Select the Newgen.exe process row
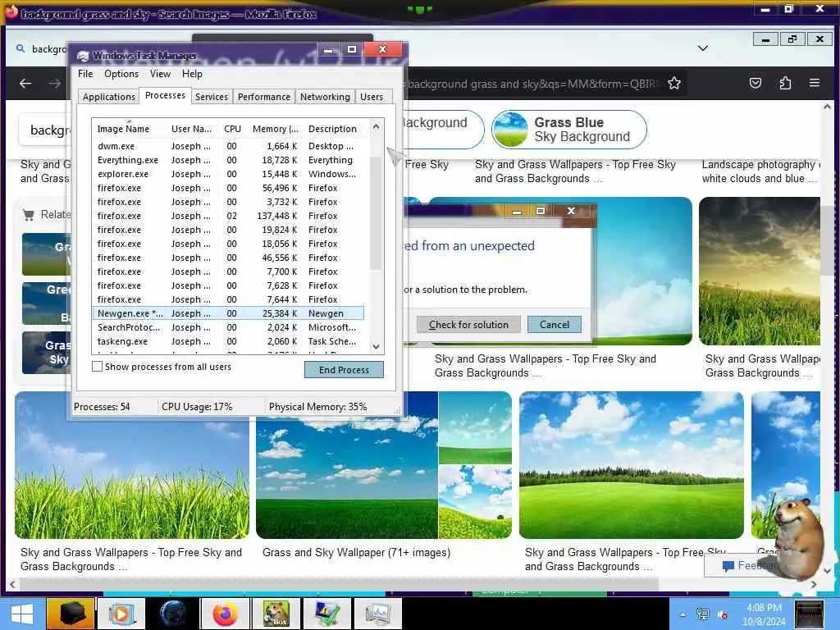The height and width of the screenshot is (630, 840). (228, 313)
